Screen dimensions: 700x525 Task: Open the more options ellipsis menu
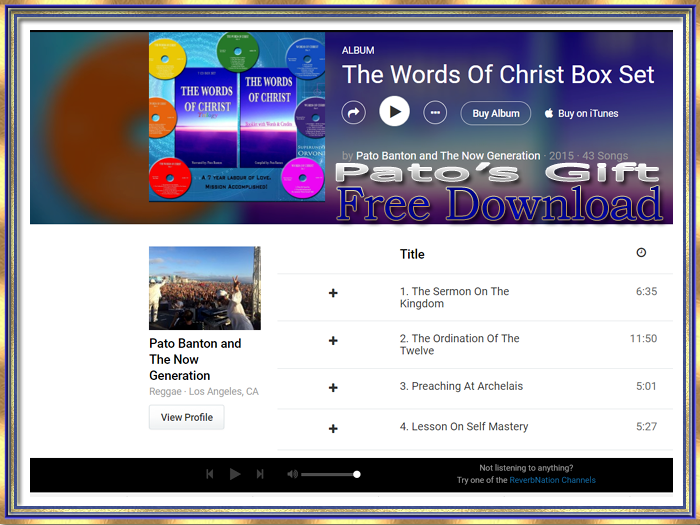[x=435, y=112]
